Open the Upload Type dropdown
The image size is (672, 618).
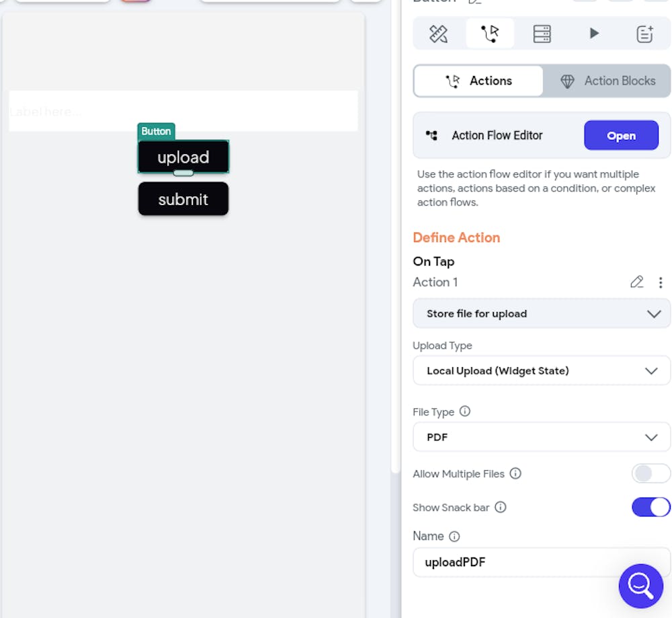click(542, 371)
